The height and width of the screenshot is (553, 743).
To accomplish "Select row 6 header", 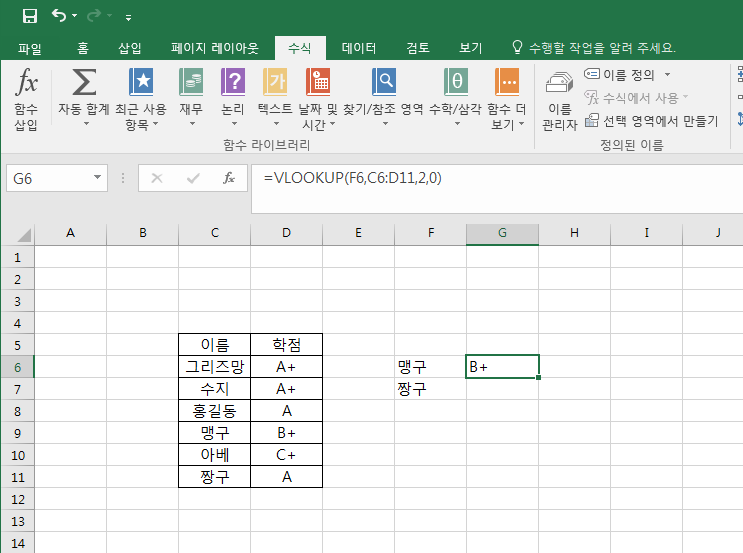I will tap(18, 367).
